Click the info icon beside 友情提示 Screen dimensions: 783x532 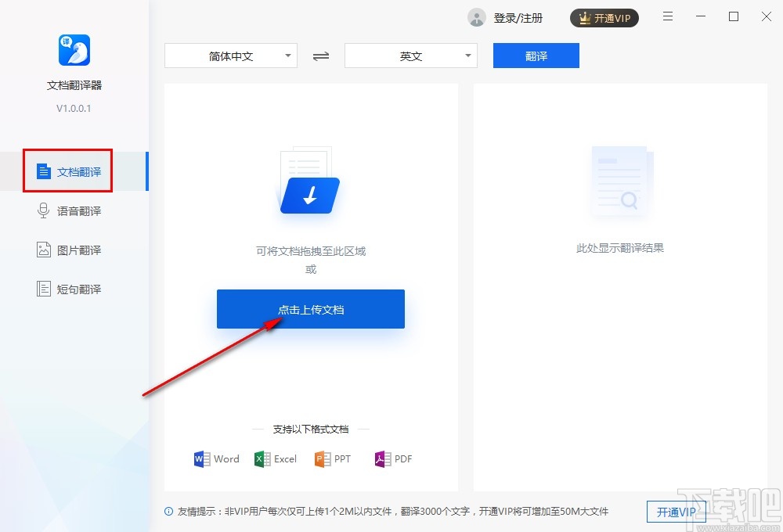pyautogui.click(x=169, y=511)
